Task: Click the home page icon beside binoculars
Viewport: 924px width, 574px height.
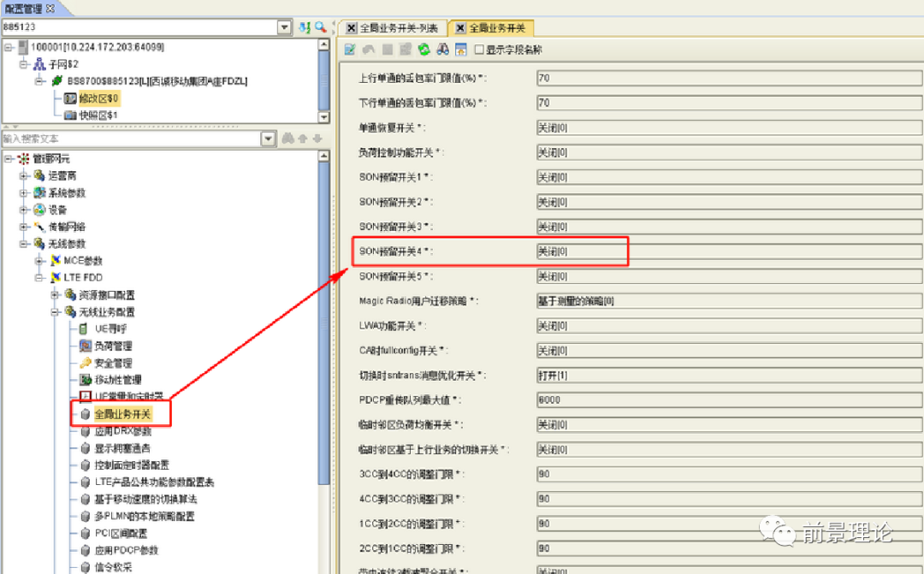Action: click(460, 50)
